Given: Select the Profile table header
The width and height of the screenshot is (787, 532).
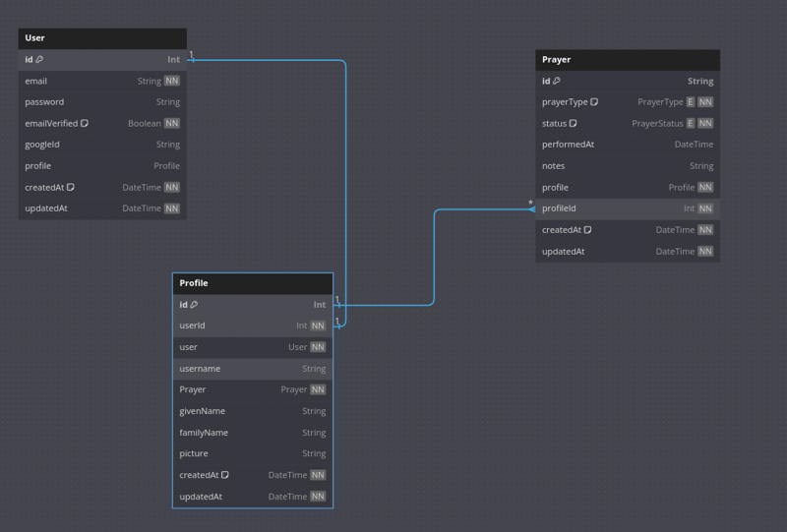Looking at the screenshot, I should pos(253,283).
